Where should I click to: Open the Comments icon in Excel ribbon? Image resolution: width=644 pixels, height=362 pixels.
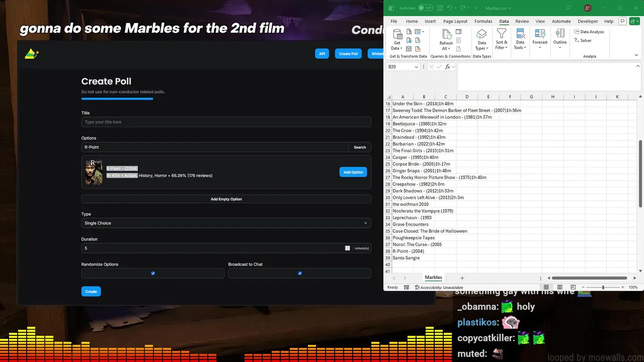pyautogui.click(x=622, y=21)
